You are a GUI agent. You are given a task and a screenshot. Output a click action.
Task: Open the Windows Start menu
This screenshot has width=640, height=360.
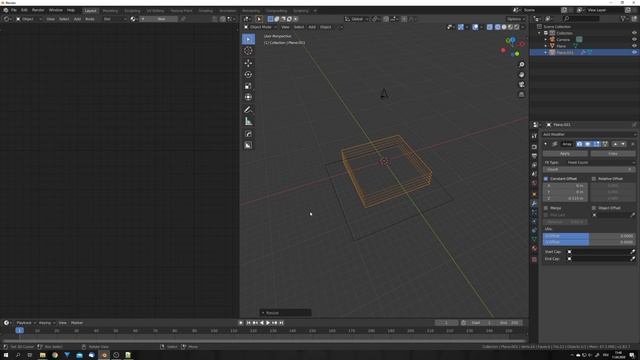[x=6, y=355]
